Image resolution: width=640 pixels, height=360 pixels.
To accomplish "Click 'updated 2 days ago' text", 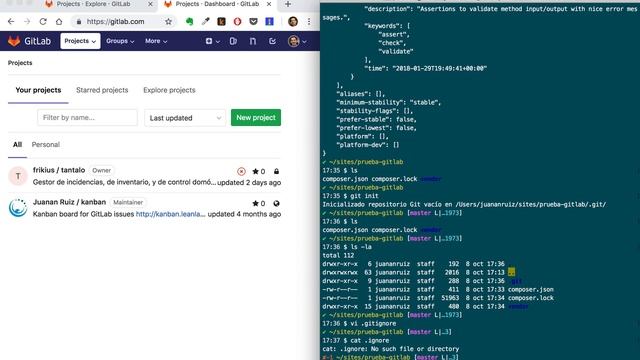I will pyautogui.click(x=249, y=182).
